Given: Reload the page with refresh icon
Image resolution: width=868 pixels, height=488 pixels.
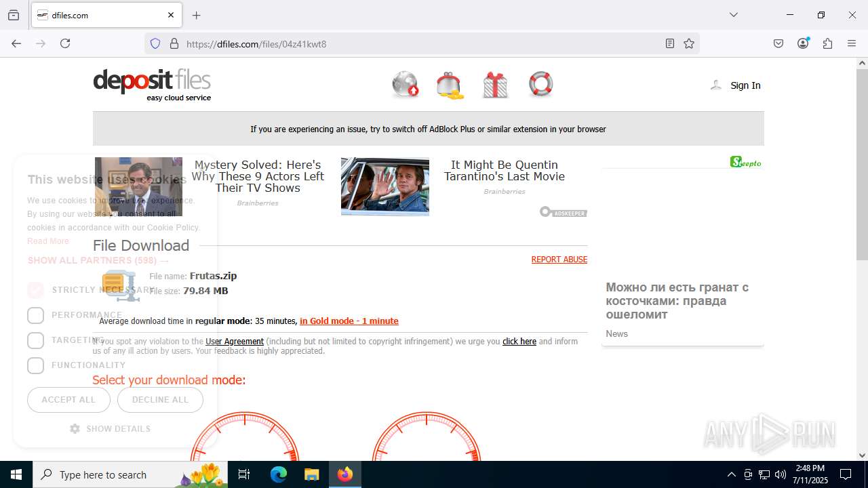Looking at the screenshot, I should click(x=65, y=43).
